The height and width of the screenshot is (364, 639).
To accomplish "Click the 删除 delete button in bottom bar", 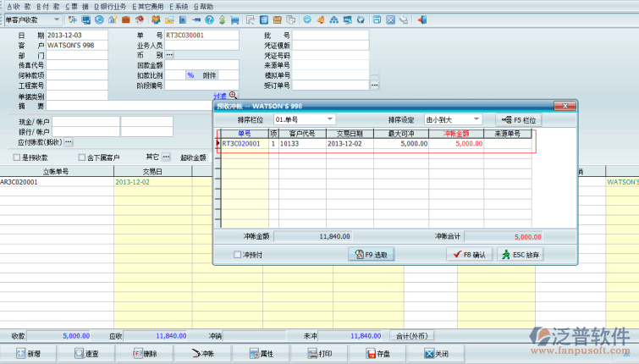I will (x=145, y=353).
